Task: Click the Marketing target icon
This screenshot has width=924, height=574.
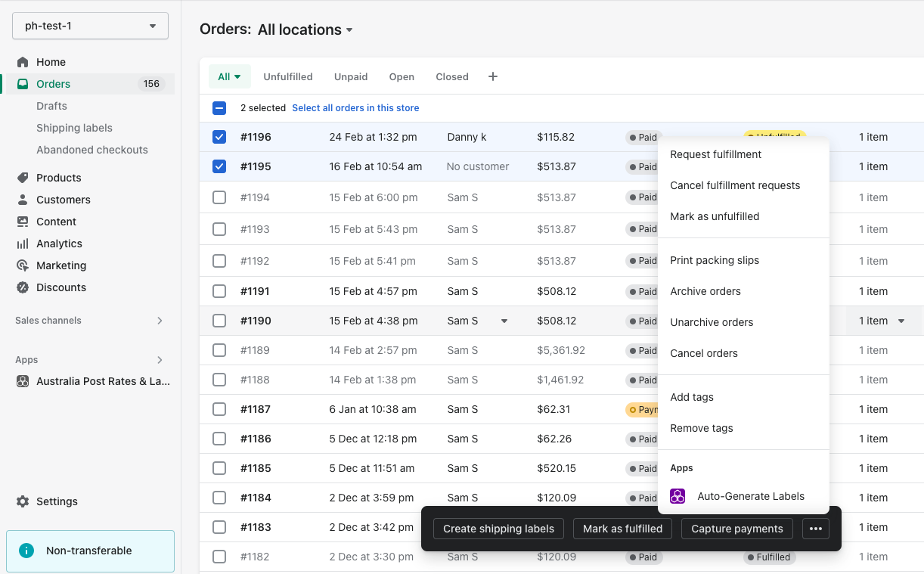Action: coord(23,265)
